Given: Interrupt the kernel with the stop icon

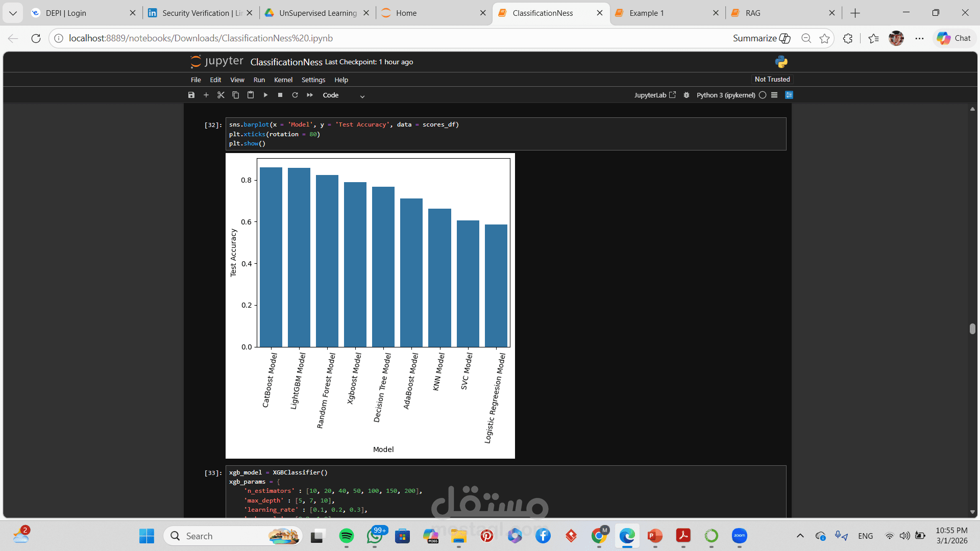Looking at the screenshot, I should (x=280, y=95).
